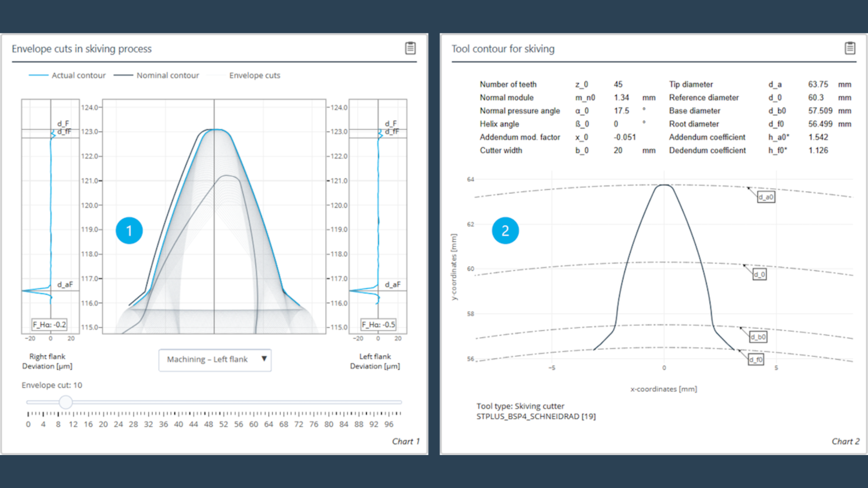Click the clipboard icon in Tool contour panel
This screenshot has height=488, width=868.
[849, 48]
